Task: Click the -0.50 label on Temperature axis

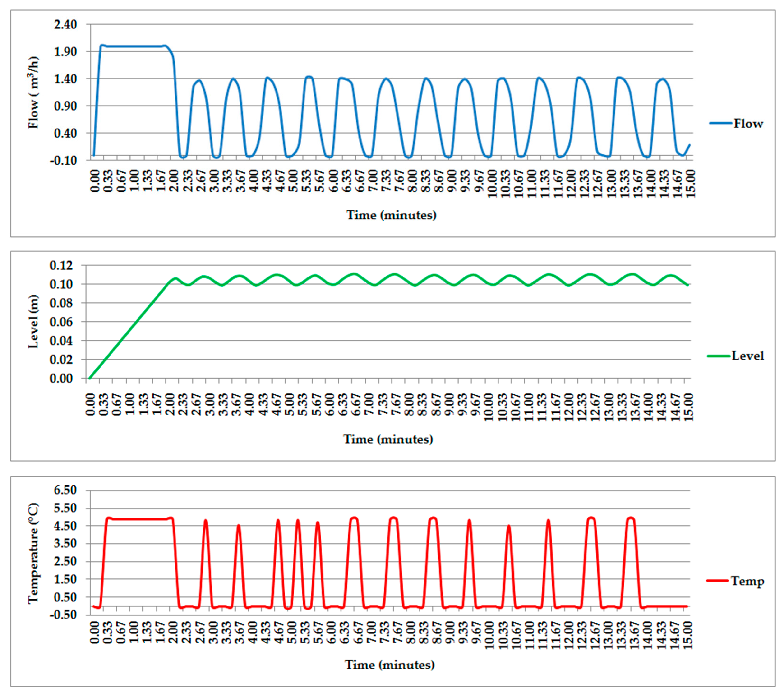Action: click(x=63, y=615)
